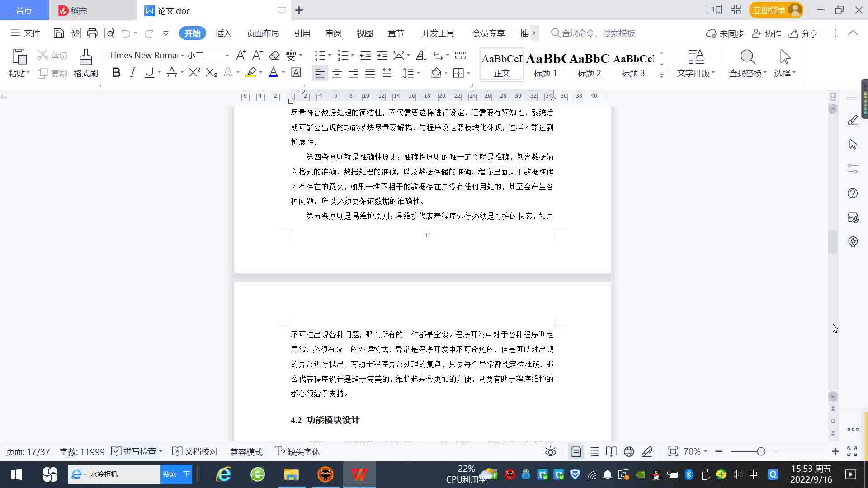Toggle underline formatting

click(x=149, y=73)
